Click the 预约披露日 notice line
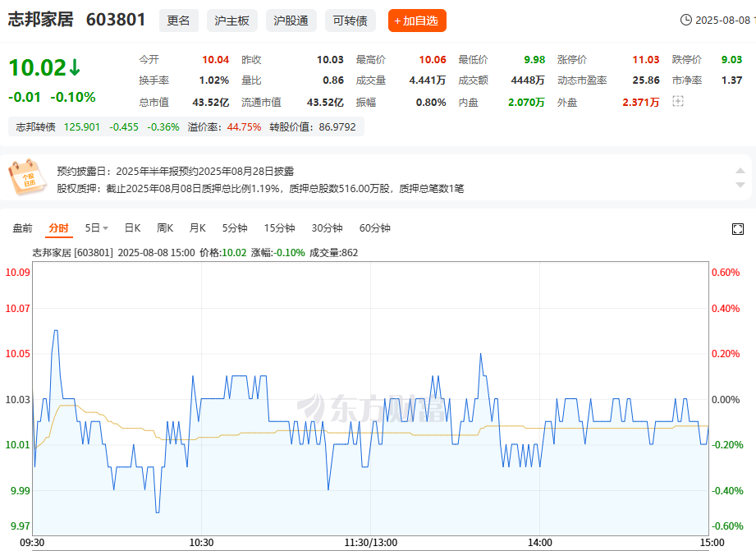This screenshot has width=756, height=551. (176, 172)
